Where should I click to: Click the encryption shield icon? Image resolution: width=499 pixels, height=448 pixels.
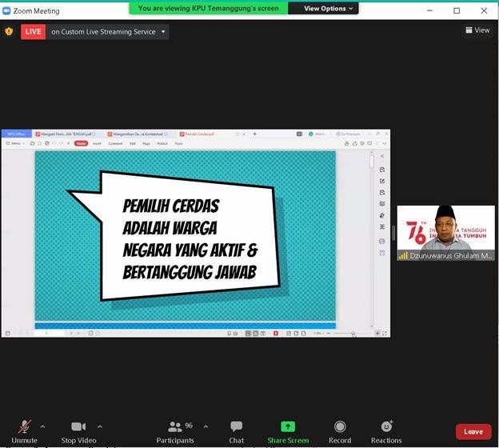(10, 31)
